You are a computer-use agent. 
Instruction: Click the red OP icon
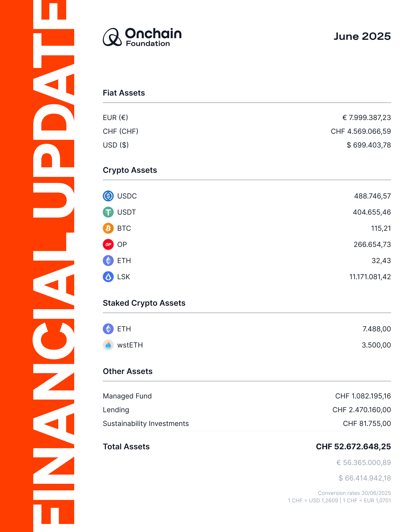[x=108, y=245]
